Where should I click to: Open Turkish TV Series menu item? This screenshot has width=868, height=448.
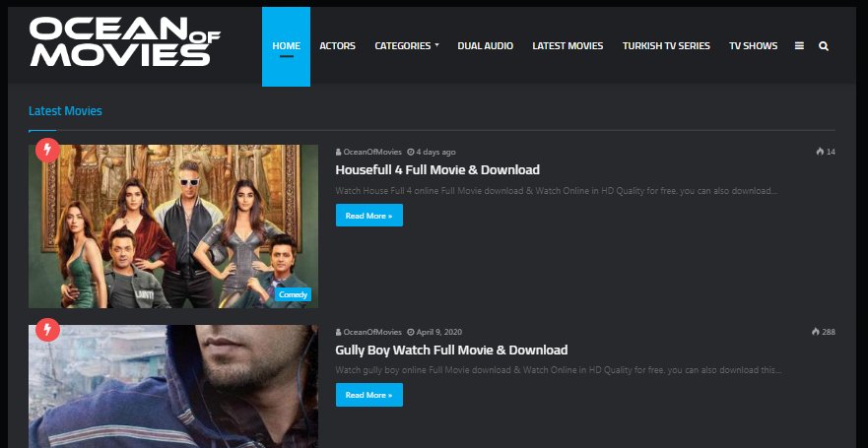(666, 46)
